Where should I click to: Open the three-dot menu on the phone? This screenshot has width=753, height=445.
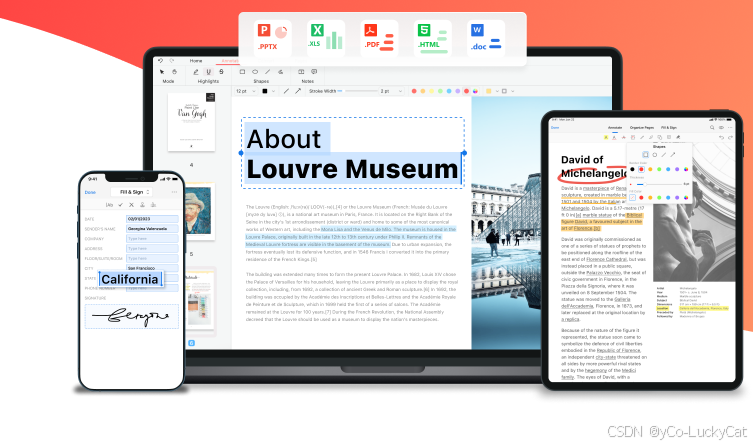pos(174,192)
